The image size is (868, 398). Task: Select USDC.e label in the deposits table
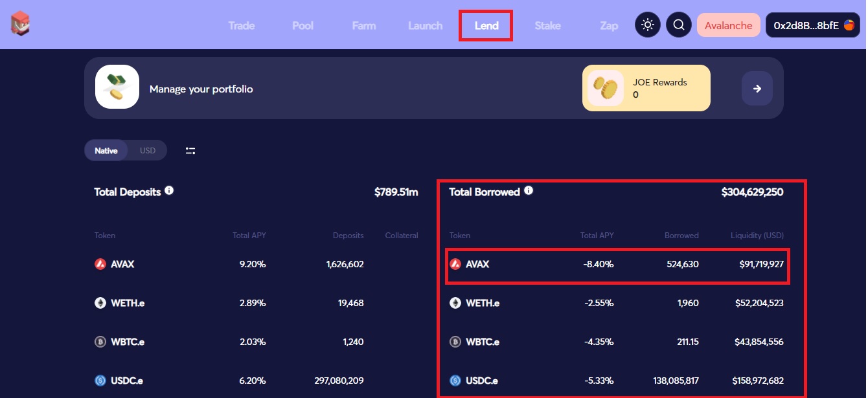point(128,381)
